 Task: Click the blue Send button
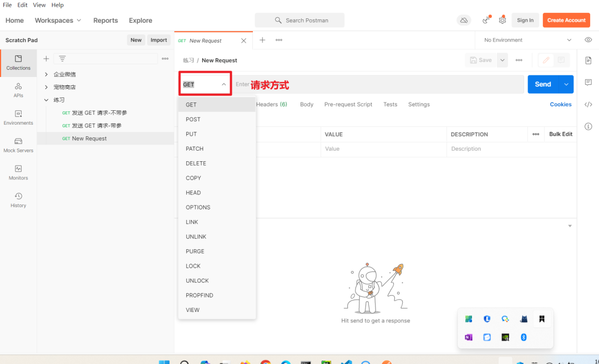(x=542, y=84)
